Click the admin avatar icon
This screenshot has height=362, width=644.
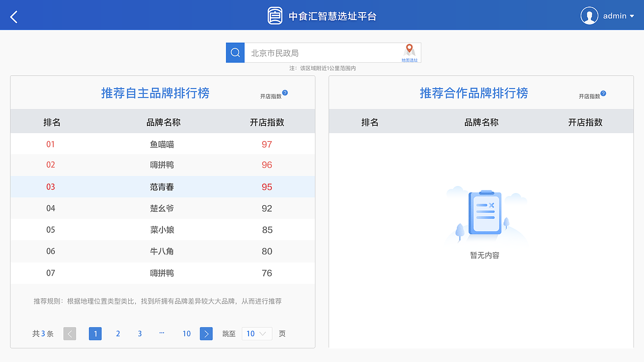tap(589, 15)
